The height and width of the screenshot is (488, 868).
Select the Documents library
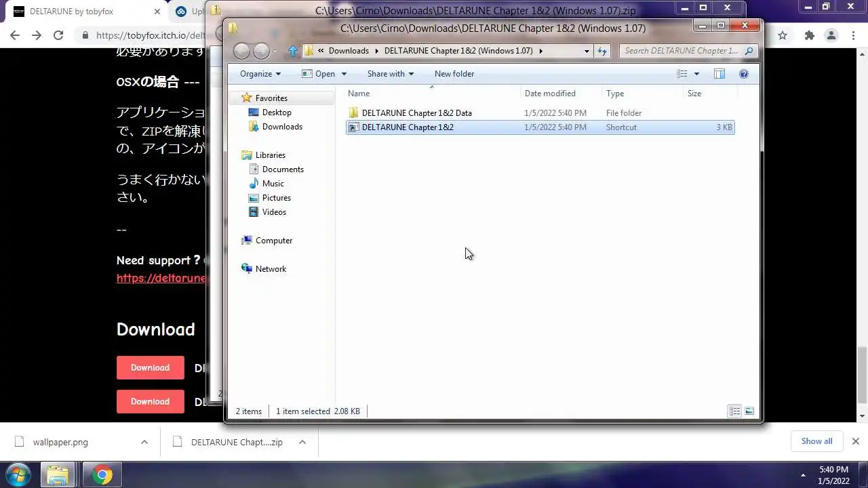(283, 169)
